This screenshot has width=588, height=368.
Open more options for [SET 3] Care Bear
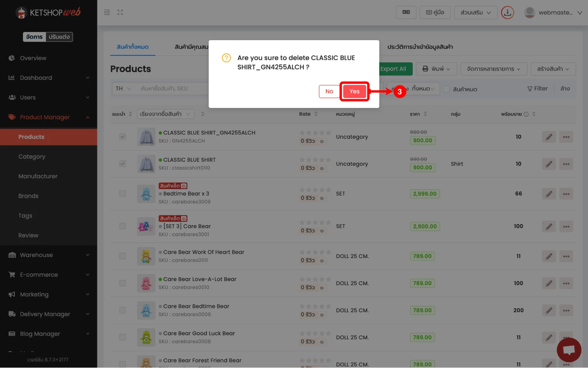click(x=566, y=226)
